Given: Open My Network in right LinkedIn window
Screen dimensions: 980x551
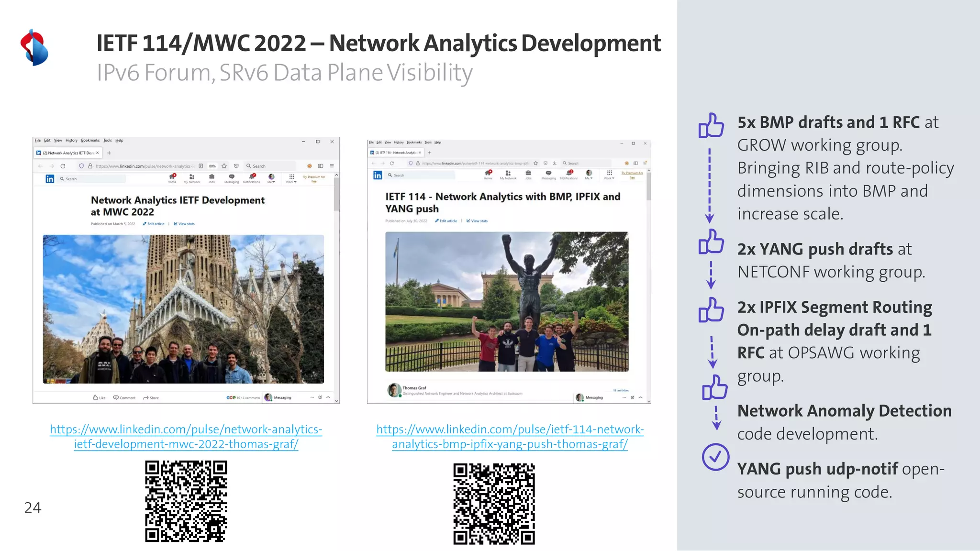Looking at the screenshot, I should click(508, 175).
